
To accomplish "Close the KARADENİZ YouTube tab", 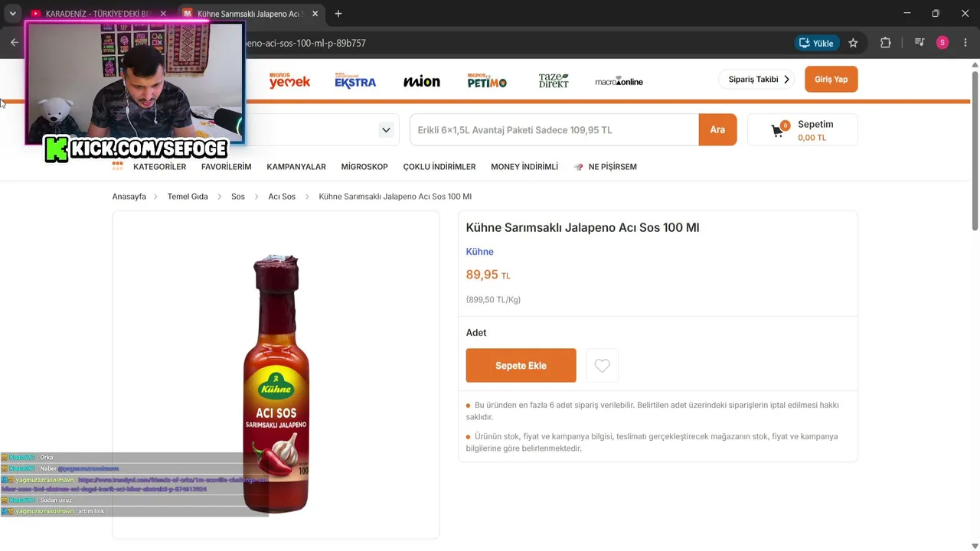I will pos(163,14).
